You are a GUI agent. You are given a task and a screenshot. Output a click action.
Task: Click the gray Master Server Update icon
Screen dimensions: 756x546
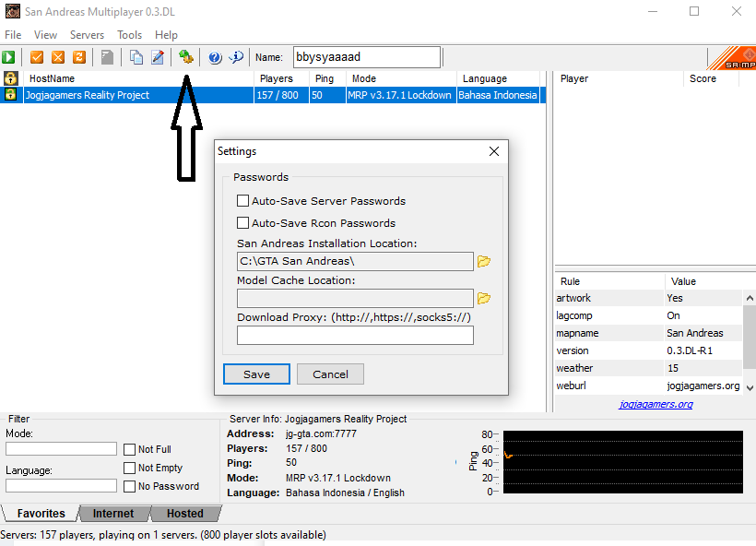(107, 57)
